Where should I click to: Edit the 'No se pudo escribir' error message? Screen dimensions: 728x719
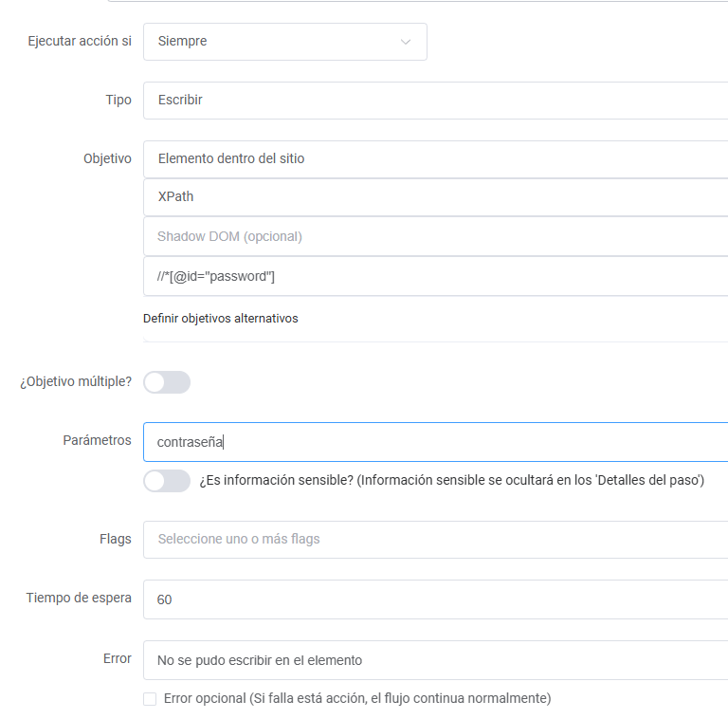(435, 660)
